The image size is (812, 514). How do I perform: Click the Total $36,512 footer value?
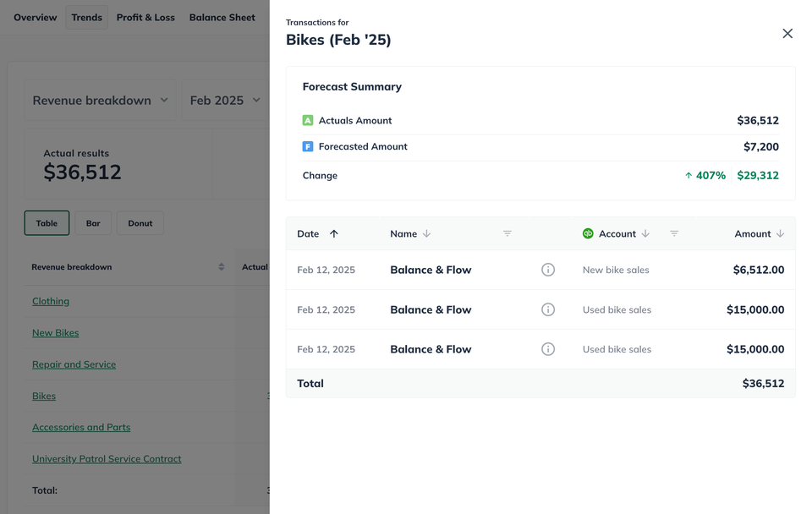point(763,384)
